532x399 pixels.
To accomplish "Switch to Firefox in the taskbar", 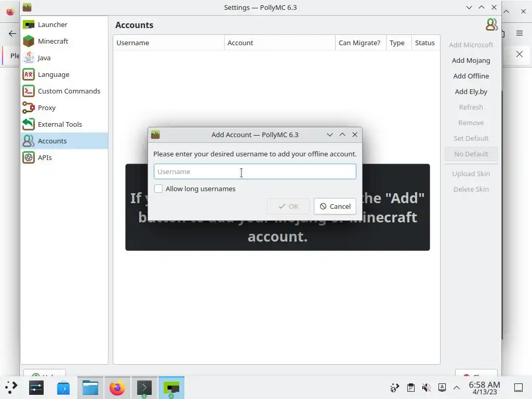I will (x=117, y=388).
